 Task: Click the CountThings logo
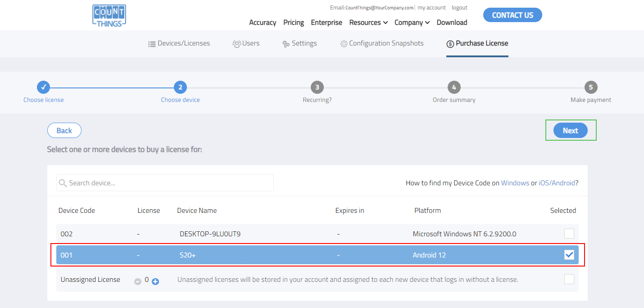(x=109, y=15)
